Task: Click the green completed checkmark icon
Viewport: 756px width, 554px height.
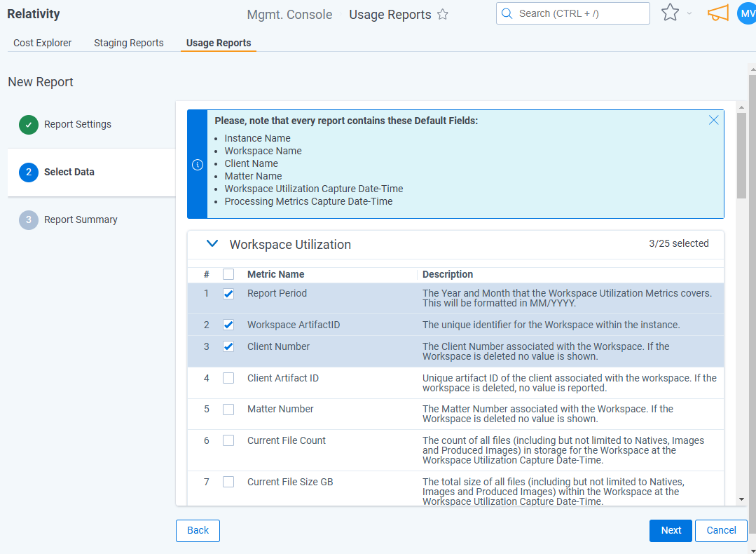Action: pos(29,125)
